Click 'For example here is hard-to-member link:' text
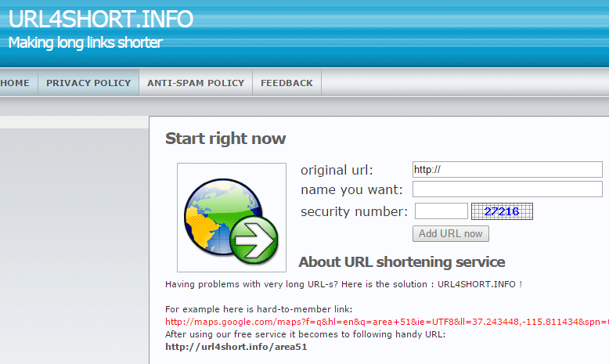 point(258,309)
